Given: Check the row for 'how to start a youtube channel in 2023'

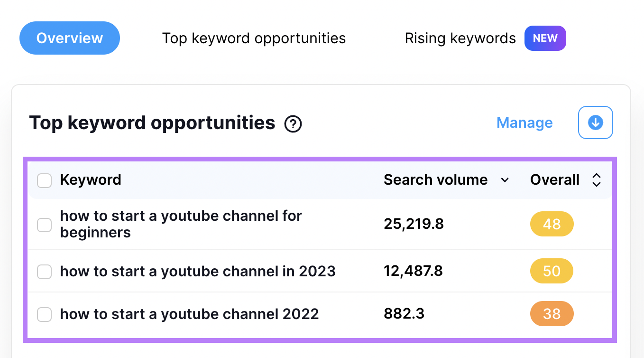Looking at the screenshot, I should pyautogui.click(x=44, y=272).
